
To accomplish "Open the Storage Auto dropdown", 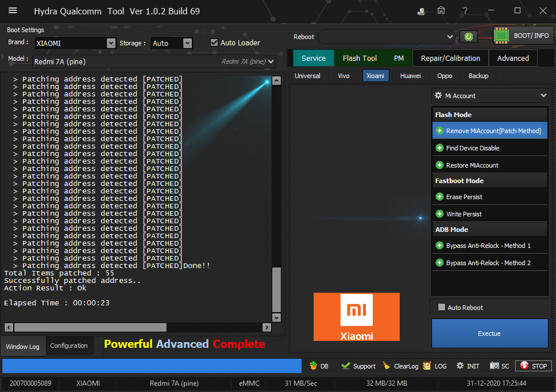I will 188,43.
